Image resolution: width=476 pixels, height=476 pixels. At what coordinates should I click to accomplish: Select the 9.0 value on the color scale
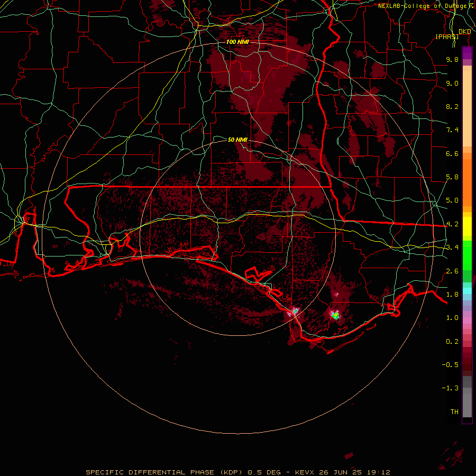click(x=452, y=83)
